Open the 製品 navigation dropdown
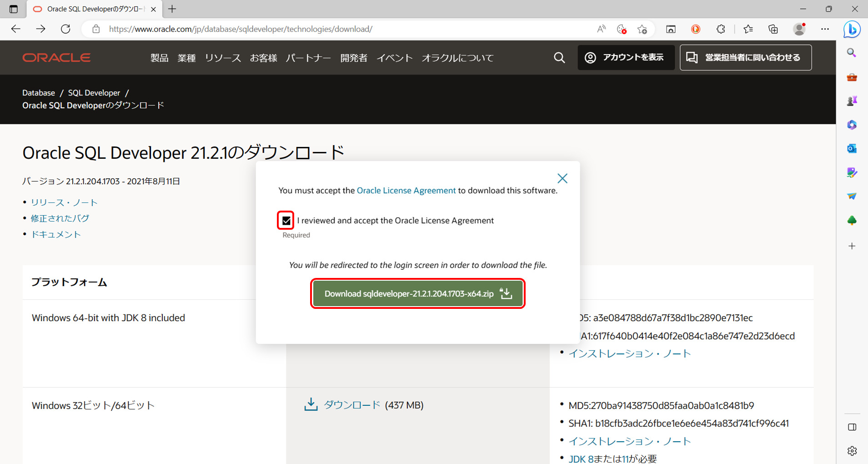868x464 pixels. click(159, 57)
